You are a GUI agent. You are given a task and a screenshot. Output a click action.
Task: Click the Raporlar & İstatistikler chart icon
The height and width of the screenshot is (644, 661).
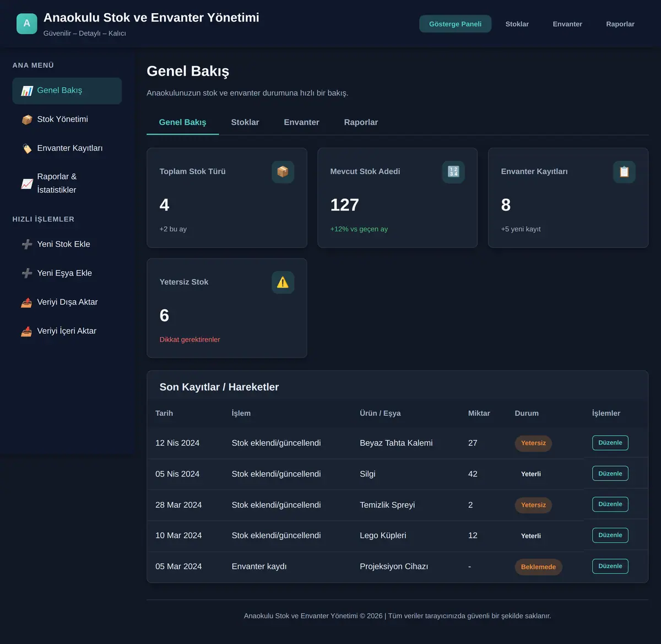[x=27, y=184]
